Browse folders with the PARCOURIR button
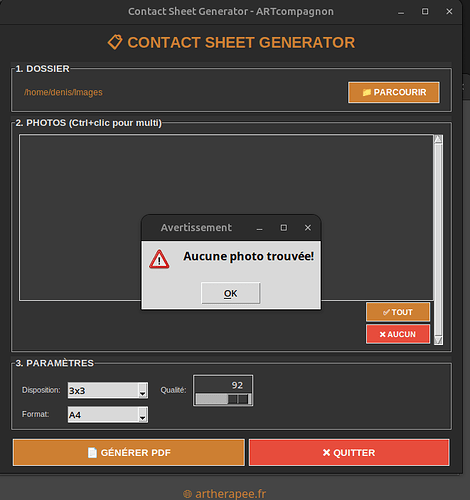The image size is (470, 500). point(394,92)
